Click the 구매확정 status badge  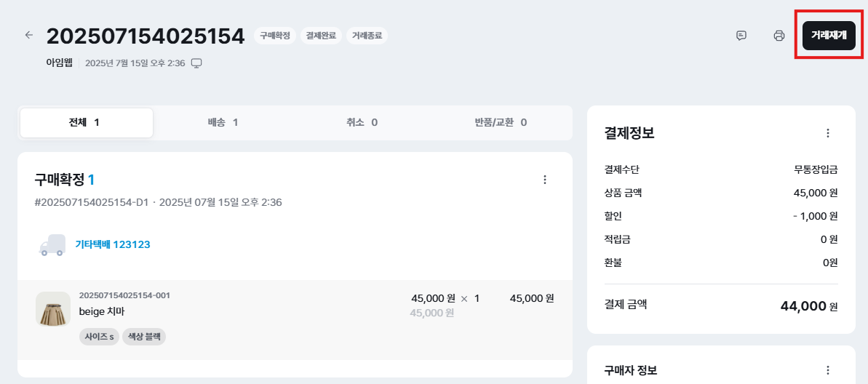click(275, 36)
